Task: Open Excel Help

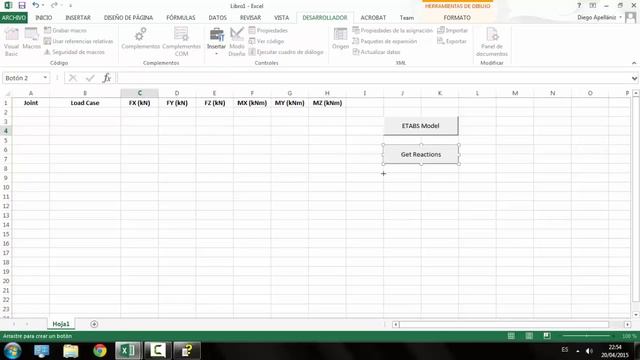Action: [x=579, y=5]
